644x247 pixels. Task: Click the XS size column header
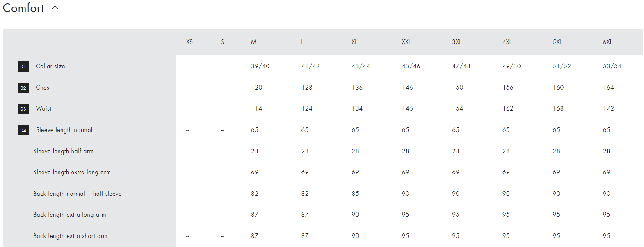click(190, 42)
